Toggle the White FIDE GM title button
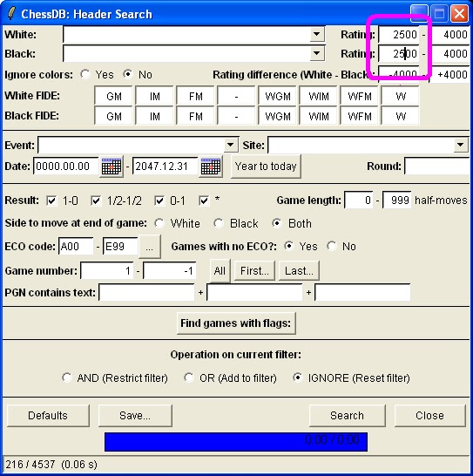This screenshot has height=476, width=473. [x=114, y=97]
